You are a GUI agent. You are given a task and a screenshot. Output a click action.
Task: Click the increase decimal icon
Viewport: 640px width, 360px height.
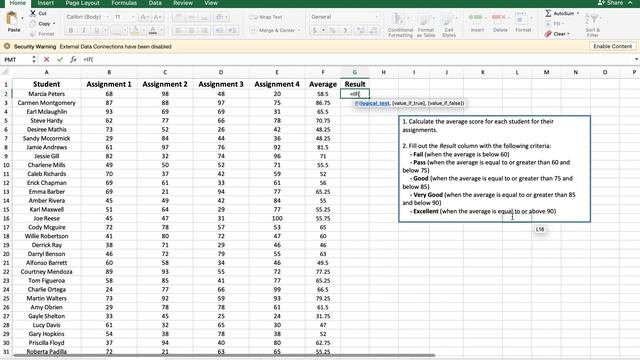tap(360, 30)
